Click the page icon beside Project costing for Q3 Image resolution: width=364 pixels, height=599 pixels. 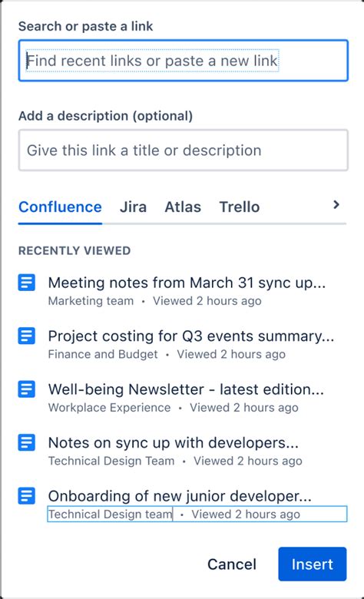pyautogui.click(x=27, y=336)
